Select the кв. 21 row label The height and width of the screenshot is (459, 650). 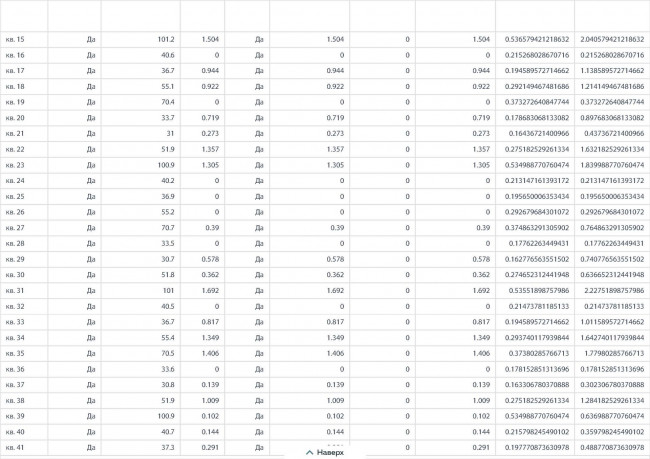pos(15,134)
